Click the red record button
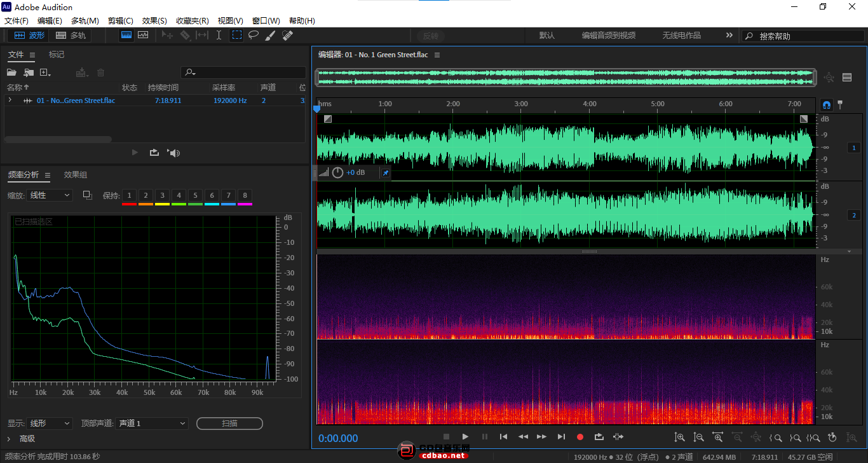The height and width of the screenshot is (463, 868). pos(580,437)
